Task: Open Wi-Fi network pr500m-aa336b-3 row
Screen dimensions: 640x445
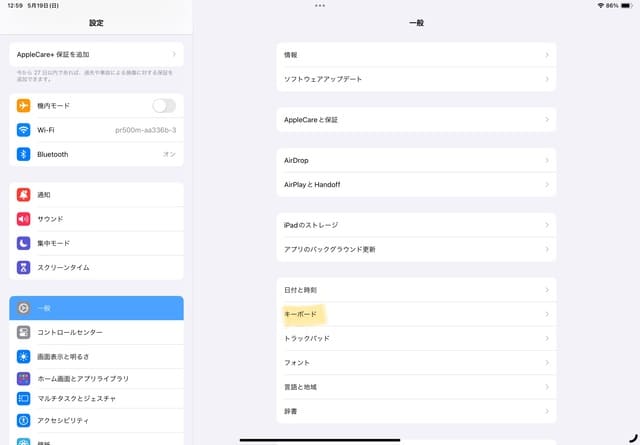Action: click(96, 130)
